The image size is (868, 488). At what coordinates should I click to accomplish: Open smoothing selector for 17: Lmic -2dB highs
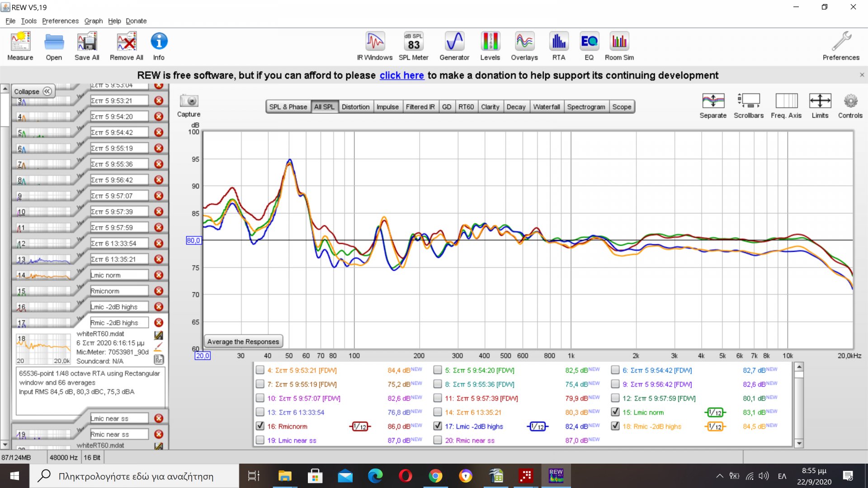(538, 427)
